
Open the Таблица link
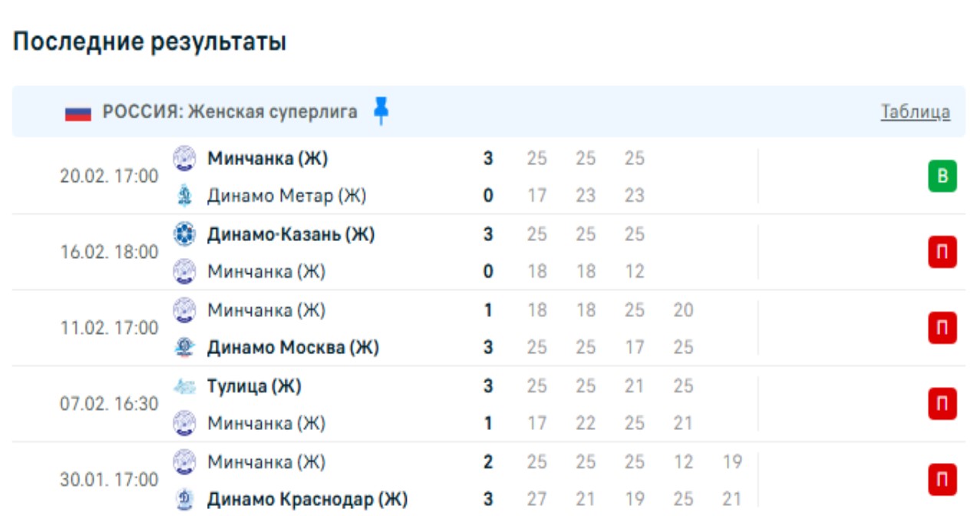(915, 112)
